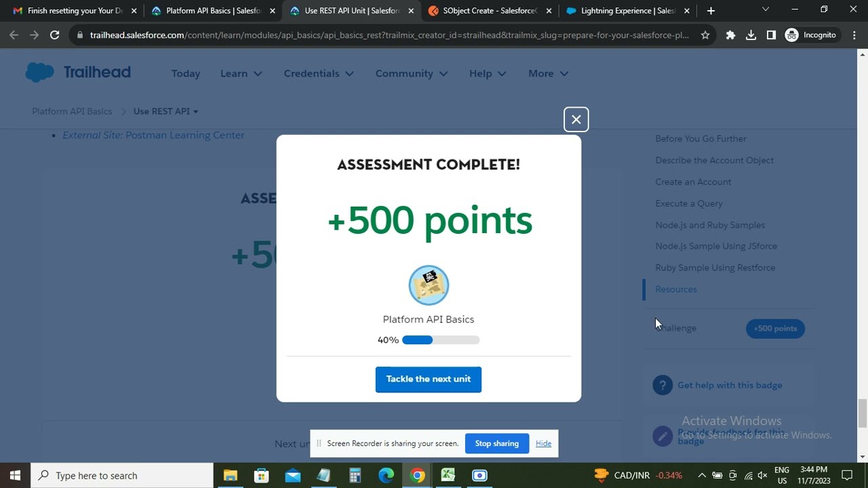Open the Incognito profile button

(810, 35)
